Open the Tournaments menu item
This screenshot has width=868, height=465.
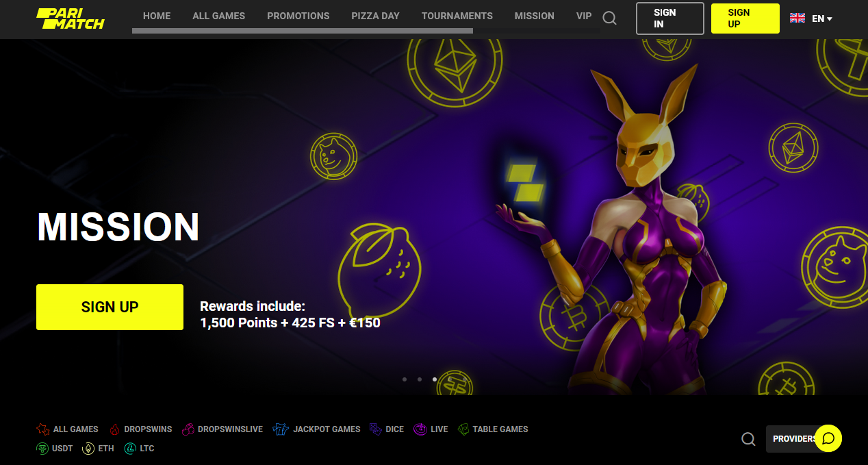point(457,16)
